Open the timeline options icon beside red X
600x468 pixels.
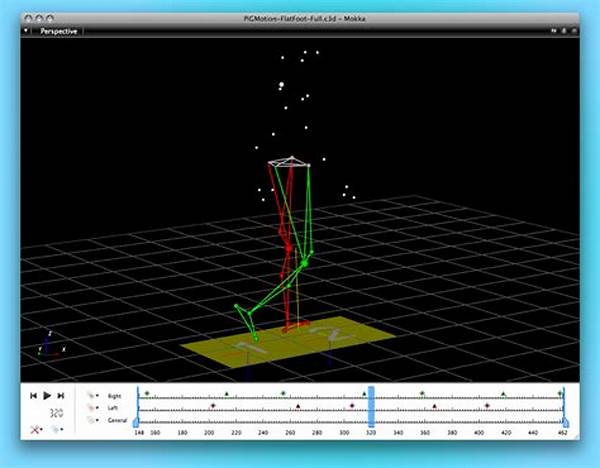(x=58, y=428)
